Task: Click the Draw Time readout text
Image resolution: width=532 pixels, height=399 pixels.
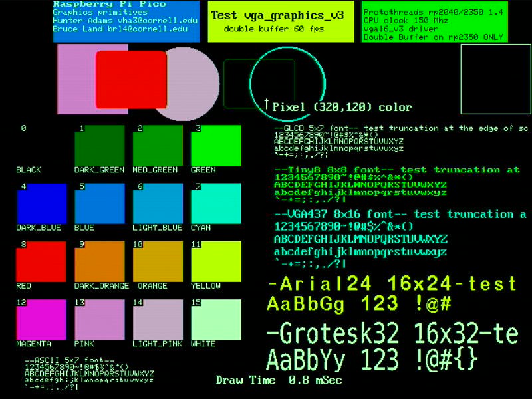Action: tap(279, 380)
